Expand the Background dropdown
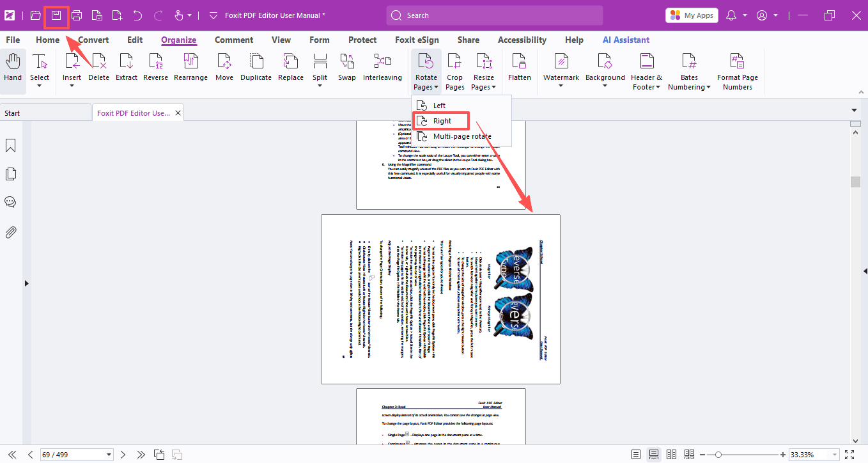This screenshot has height=463, width=868. (605, 86)
